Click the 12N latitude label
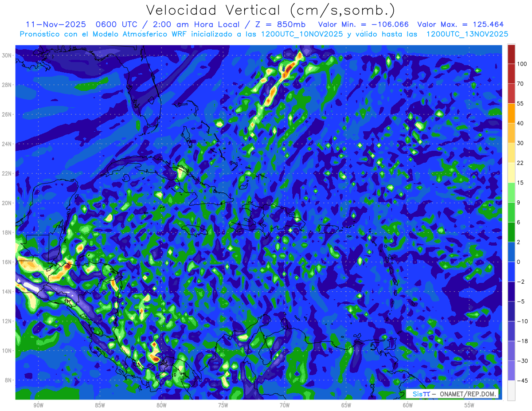 (x=7, y=321)
